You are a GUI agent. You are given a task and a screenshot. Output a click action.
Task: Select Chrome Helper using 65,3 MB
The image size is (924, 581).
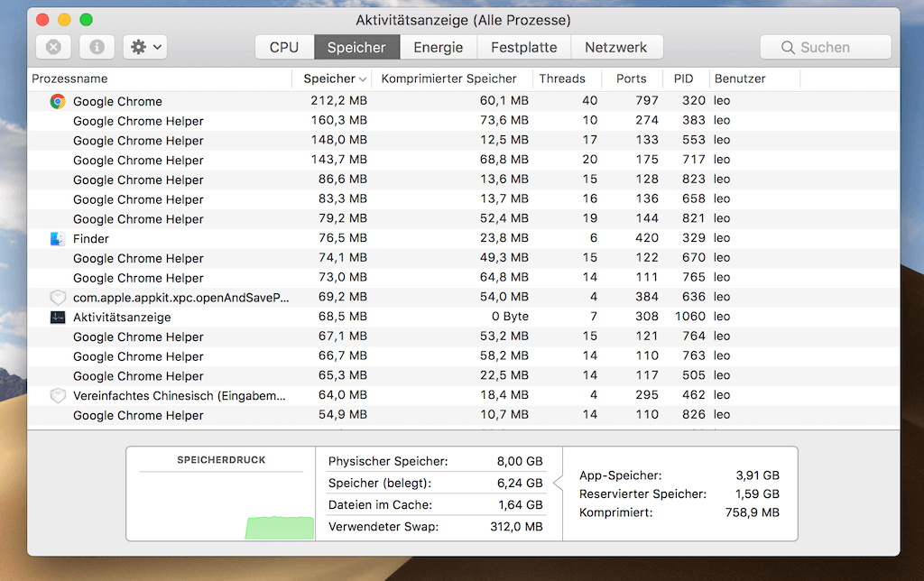pos(138,376)
